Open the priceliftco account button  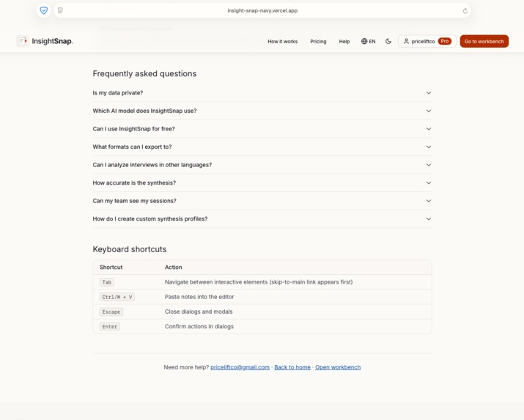pyautogui.click(x=427, y=42)
